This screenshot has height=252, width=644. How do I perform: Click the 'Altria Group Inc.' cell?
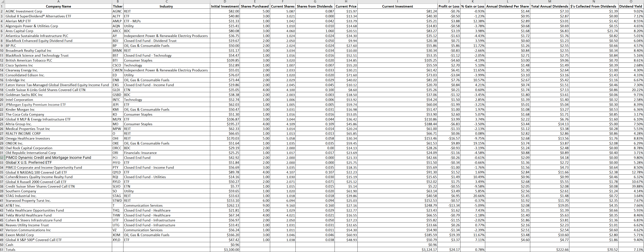point(58,124)
